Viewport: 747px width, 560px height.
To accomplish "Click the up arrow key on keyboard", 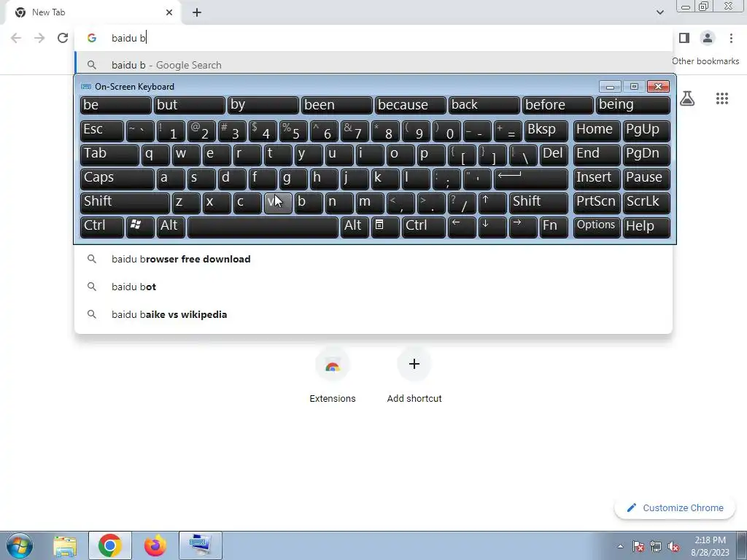I will coord(492,203).
